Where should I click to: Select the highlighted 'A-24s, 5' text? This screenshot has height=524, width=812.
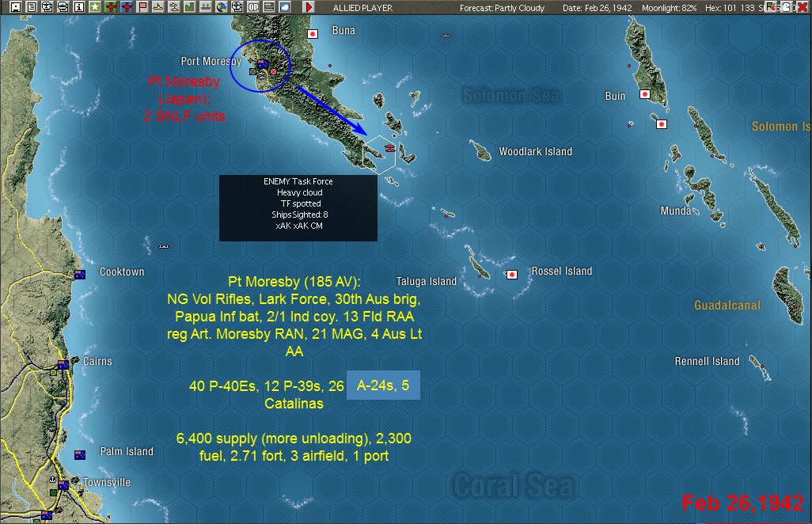tap(383, 385)
